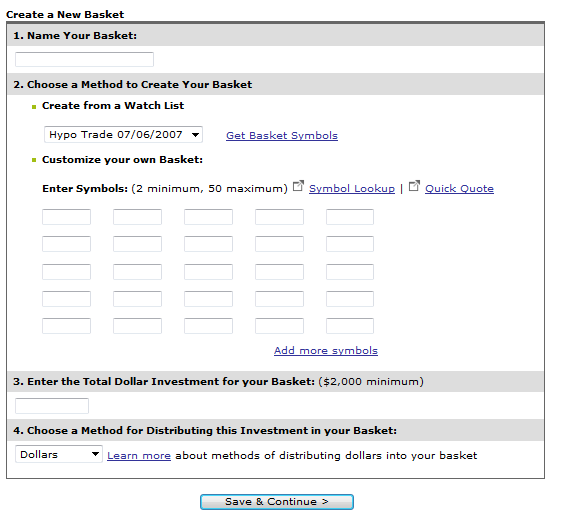Choose the fourth symbol box in the last row
The image size is (563, 523).
tap(279, 326)
